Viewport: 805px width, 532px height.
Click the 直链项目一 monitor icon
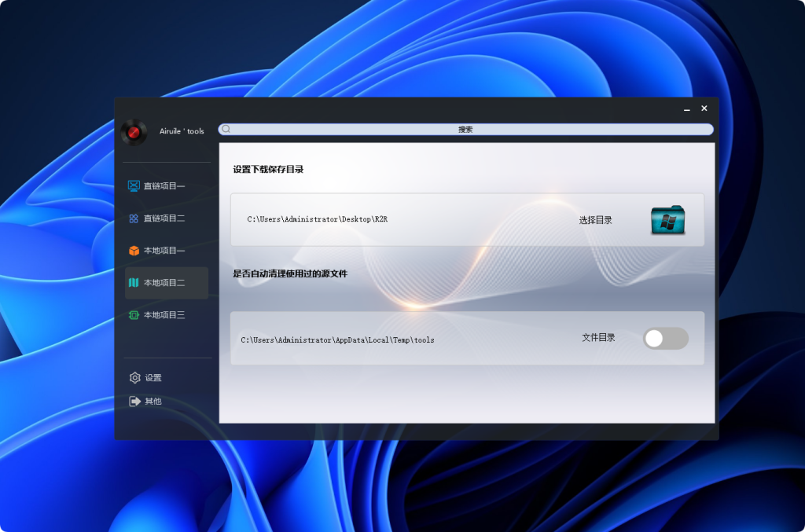tap(134, 185)
